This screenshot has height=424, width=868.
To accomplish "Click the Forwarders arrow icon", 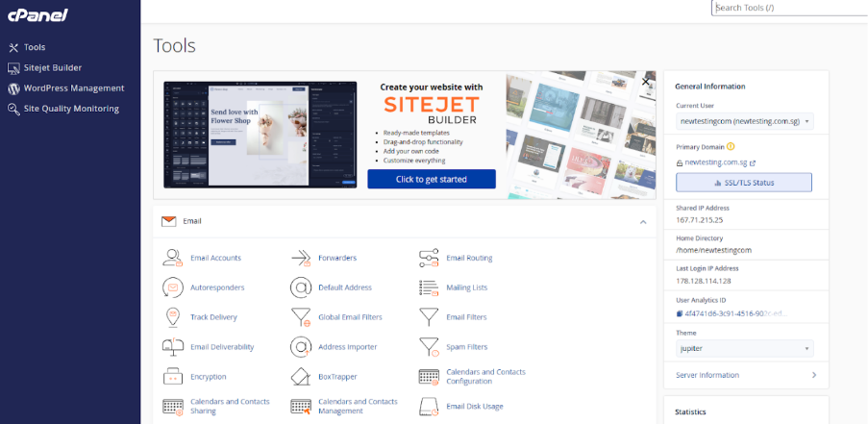I will pyautogui.click(x=302, y=258).
